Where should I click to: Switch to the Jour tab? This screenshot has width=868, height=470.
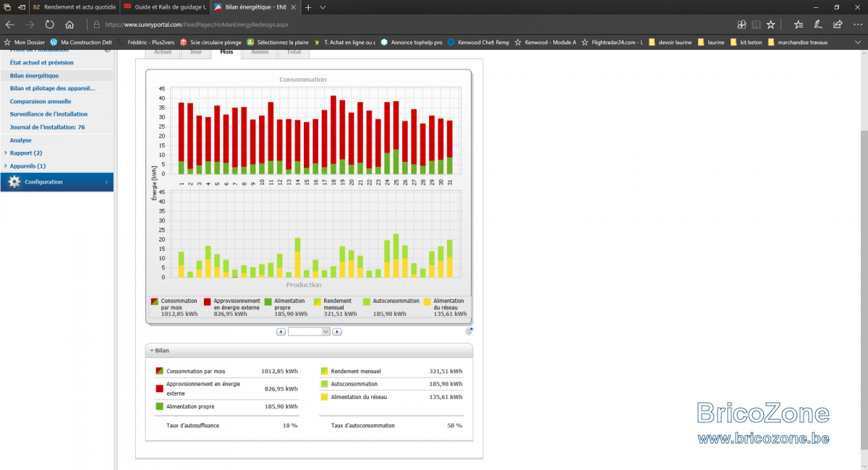click(x=195, y=53)
